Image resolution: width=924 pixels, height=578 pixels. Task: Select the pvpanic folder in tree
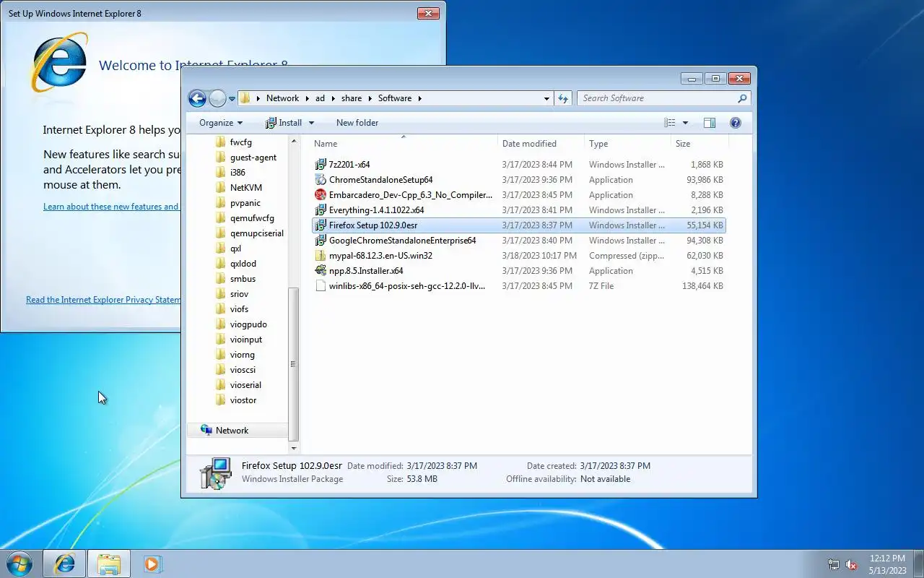click(x=238, y=203)
